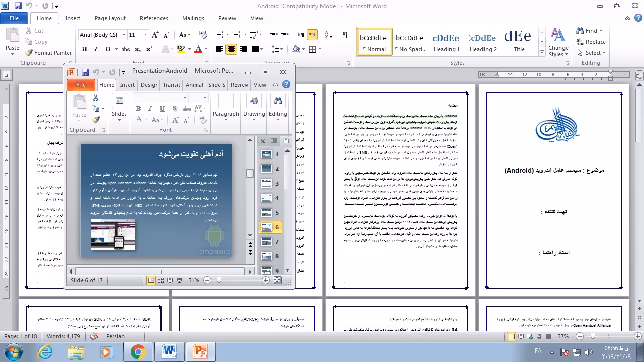Image resolution: width=644 pixels, height=362 pixels.
Task: Switch PowerPoint to Slide Sorter view
Action: point(160,280)
